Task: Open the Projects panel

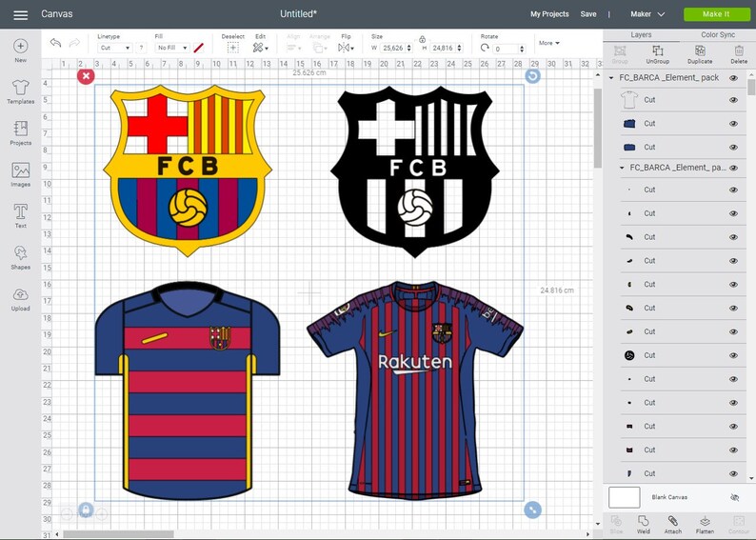Action: (x=20, y=133)
